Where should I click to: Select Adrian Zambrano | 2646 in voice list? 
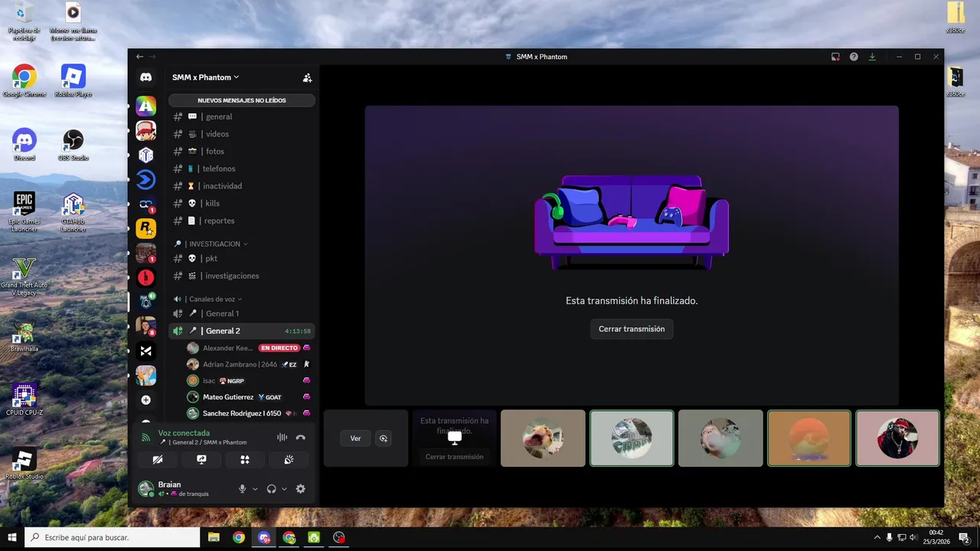[x=250, y=364]
